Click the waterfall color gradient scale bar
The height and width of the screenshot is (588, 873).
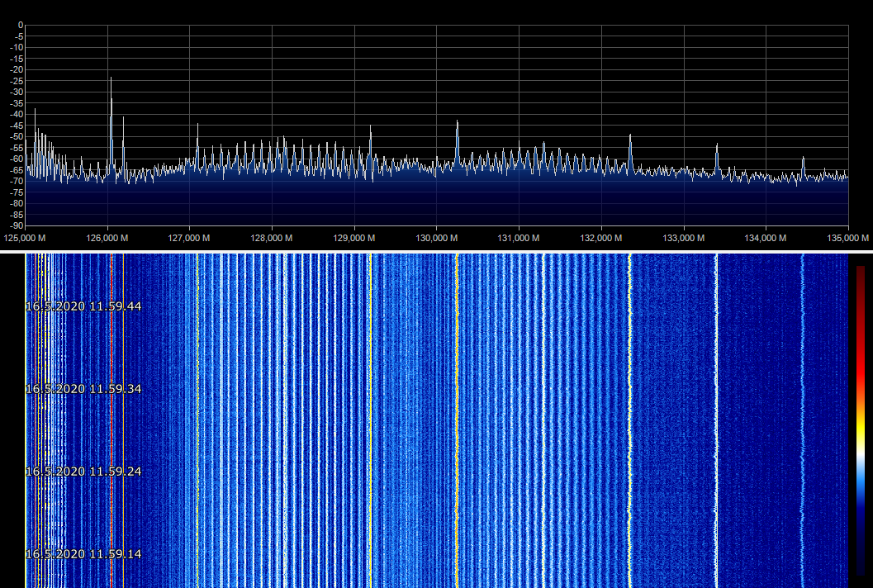click(861, 420)
